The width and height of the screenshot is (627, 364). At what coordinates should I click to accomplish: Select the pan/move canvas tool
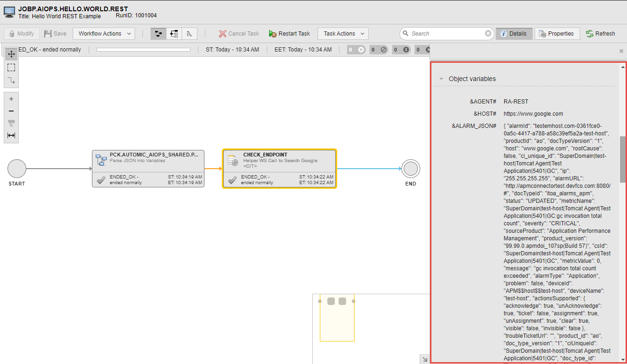pos(11,54)
